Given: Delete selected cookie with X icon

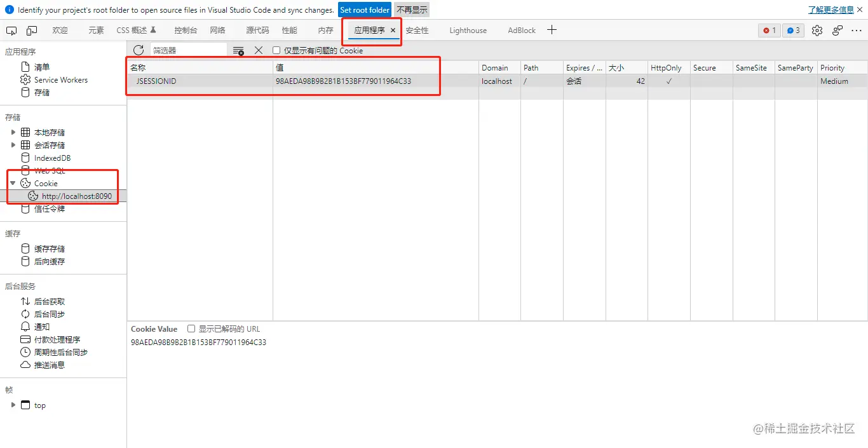Looking at the screenshot, I should point(259,50).
